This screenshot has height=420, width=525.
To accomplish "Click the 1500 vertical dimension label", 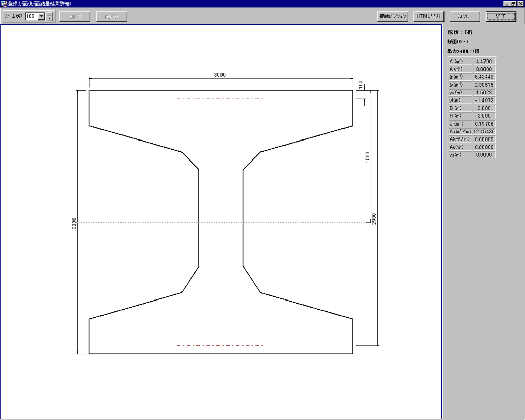I will 367,157.
